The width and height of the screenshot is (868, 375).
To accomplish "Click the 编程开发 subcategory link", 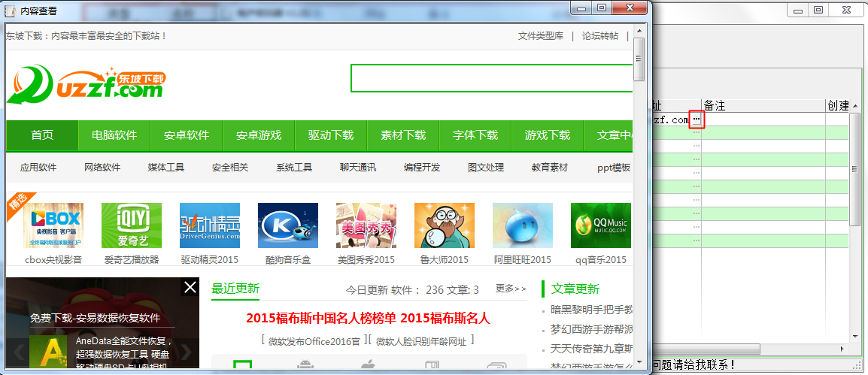I will click(422, 168).
